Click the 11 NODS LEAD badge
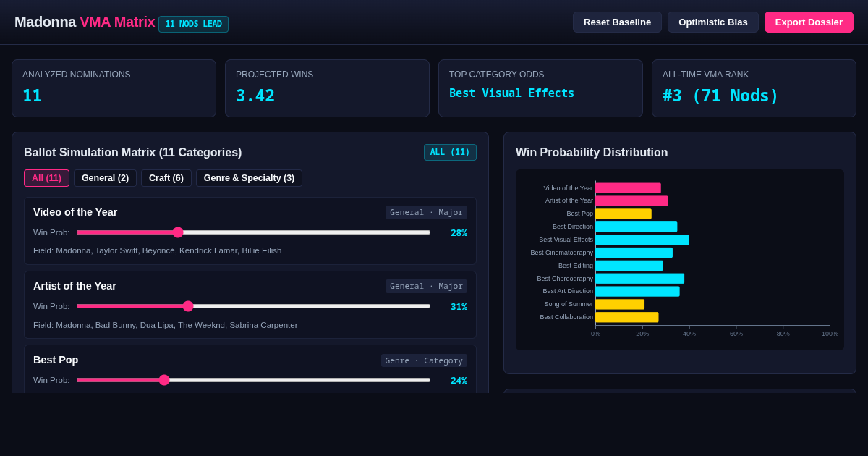Viewport: 868px width, 456px height. click(x=193, y=24)
